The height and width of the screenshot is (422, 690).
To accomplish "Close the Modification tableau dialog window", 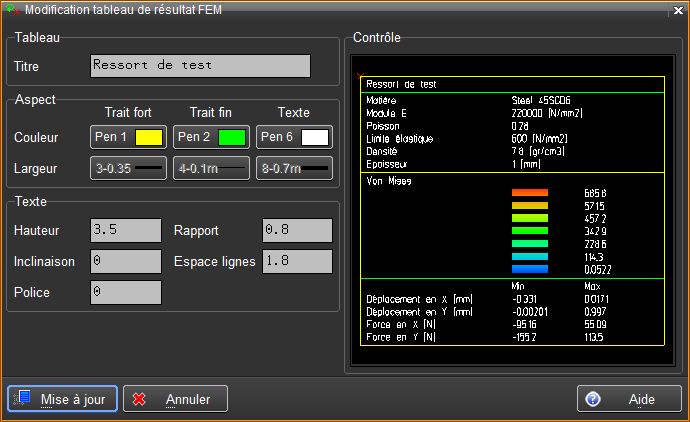I will [675, 10].
